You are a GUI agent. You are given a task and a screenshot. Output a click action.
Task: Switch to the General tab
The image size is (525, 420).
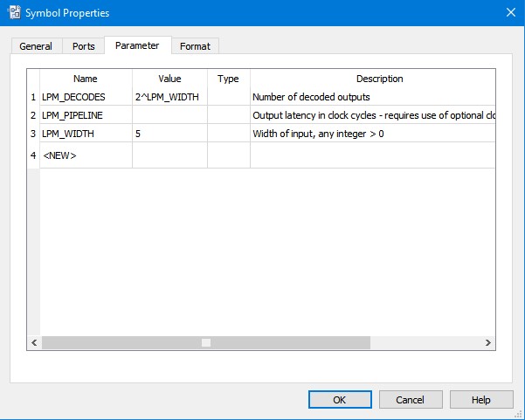click(x=36, y=46)
